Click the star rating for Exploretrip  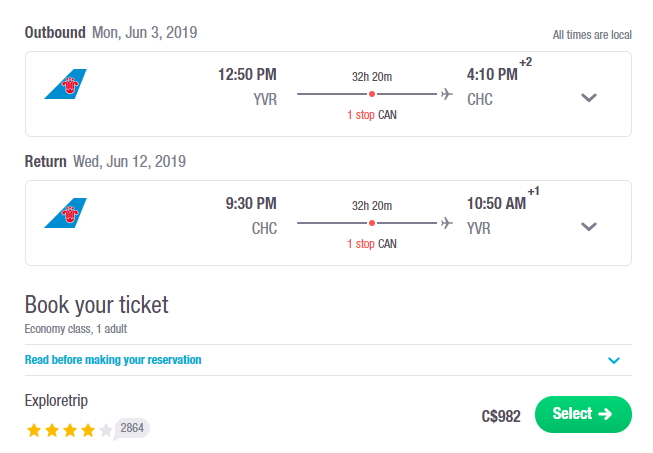70,430
